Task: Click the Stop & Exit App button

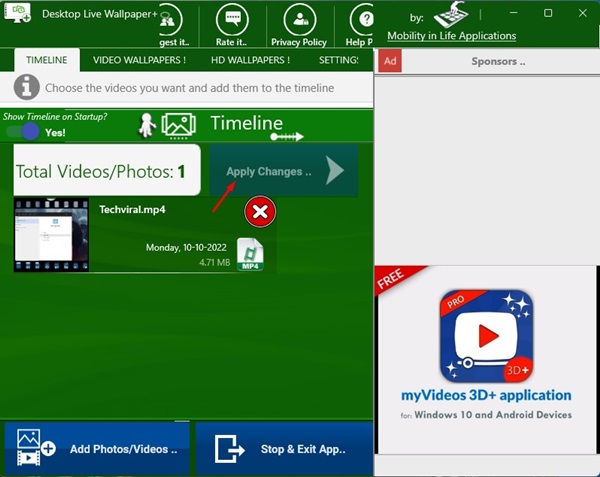Action: [284, 448]
